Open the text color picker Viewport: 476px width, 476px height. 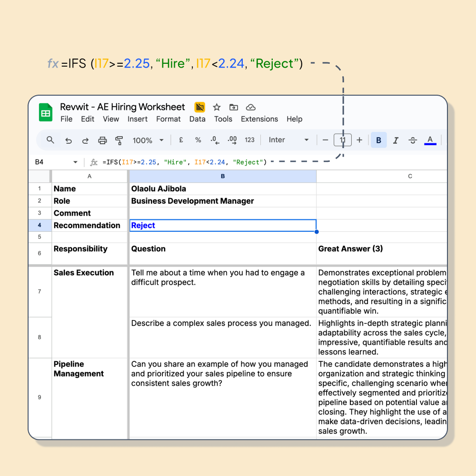pos(430,140)
